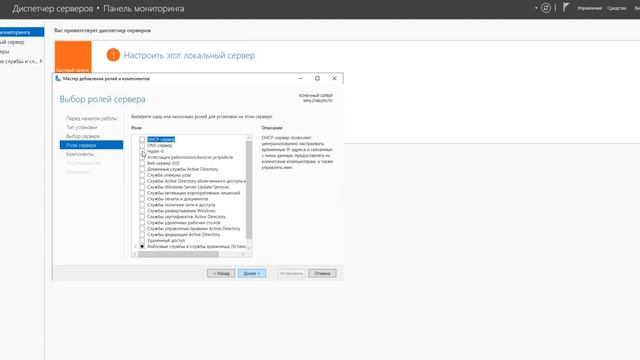
Task: Click the orange quick start tile
Action: [73, 56]
